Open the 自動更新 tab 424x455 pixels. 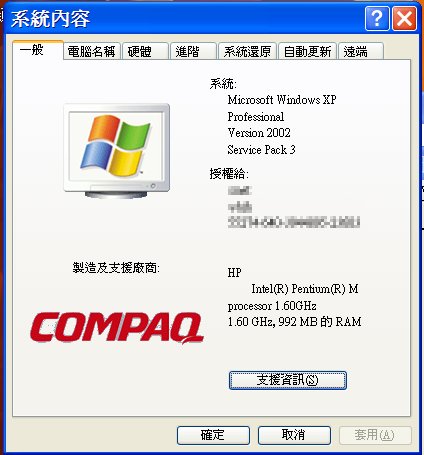click(x=307, y=52)
